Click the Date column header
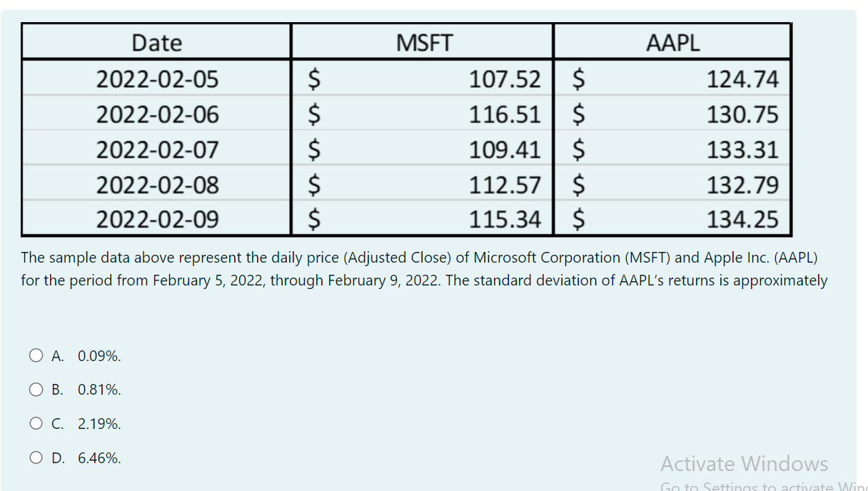Image resolution: width=868 pixels, height=491 pixels. pyautogui.click(x=156, y=42)
